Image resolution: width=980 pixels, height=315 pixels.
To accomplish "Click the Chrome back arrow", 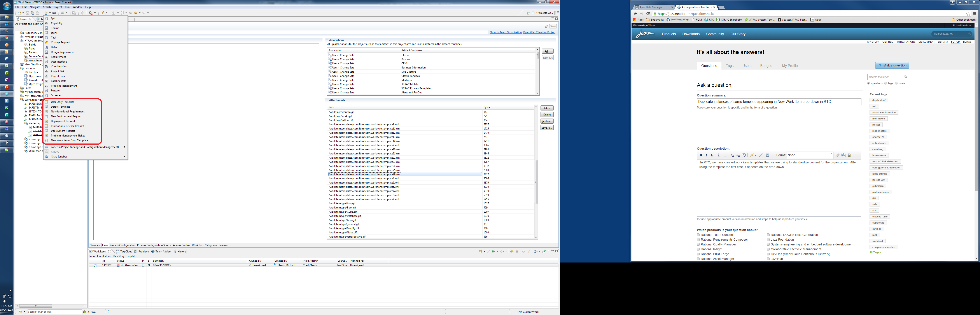I will [x=635, y=14].
